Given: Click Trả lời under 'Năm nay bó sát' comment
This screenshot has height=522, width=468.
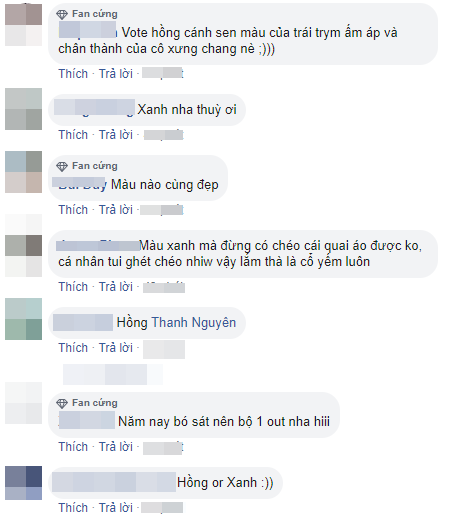Looking at the screenshot, I should (116, 447).
